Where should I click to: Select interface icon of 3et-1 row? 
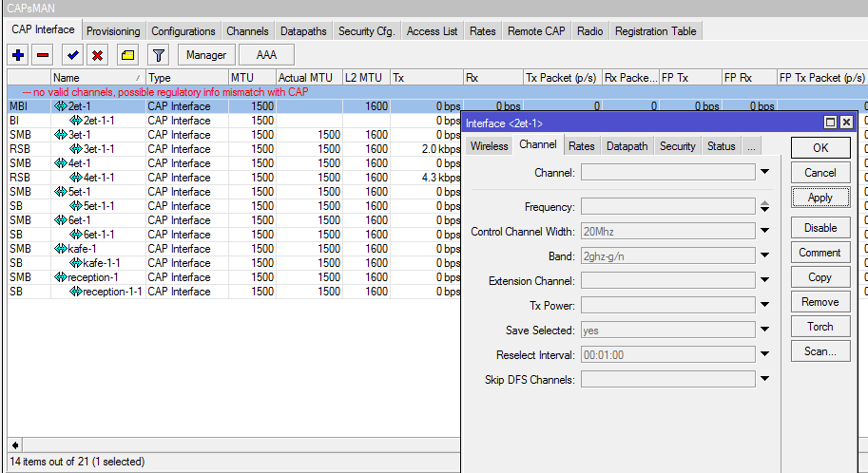coord(60,135)
